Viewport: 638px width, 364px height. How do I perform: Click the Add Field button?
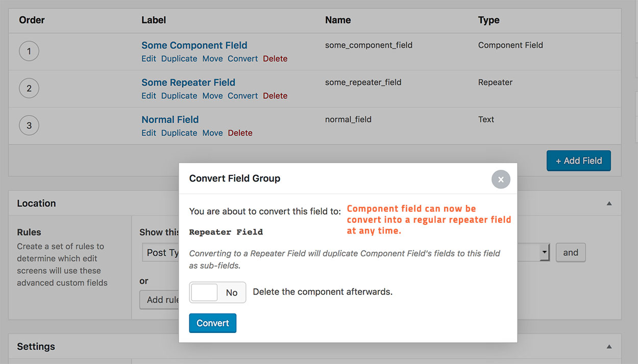(x=578, y=161)
